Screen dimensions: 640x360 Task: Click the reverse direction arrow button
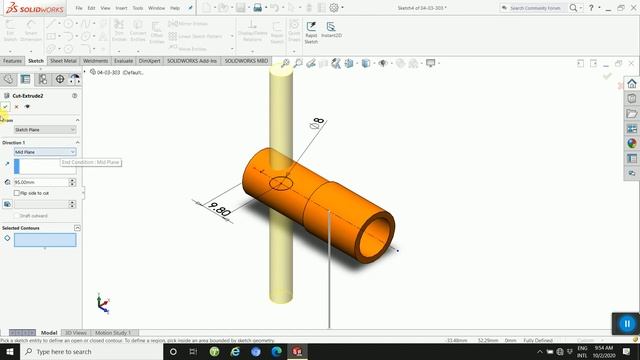(7, 164)
